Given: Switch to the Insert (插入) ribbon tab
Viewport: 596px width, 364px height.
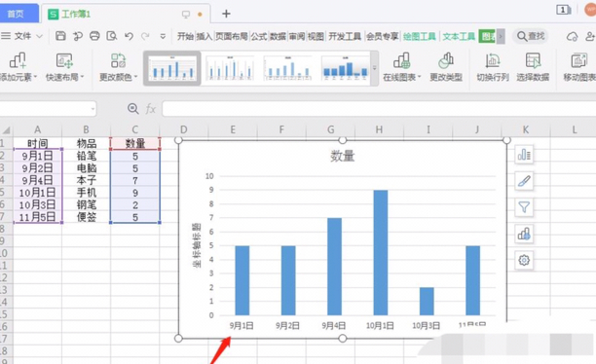Looking at the screenshot, I should coord(204,36).
